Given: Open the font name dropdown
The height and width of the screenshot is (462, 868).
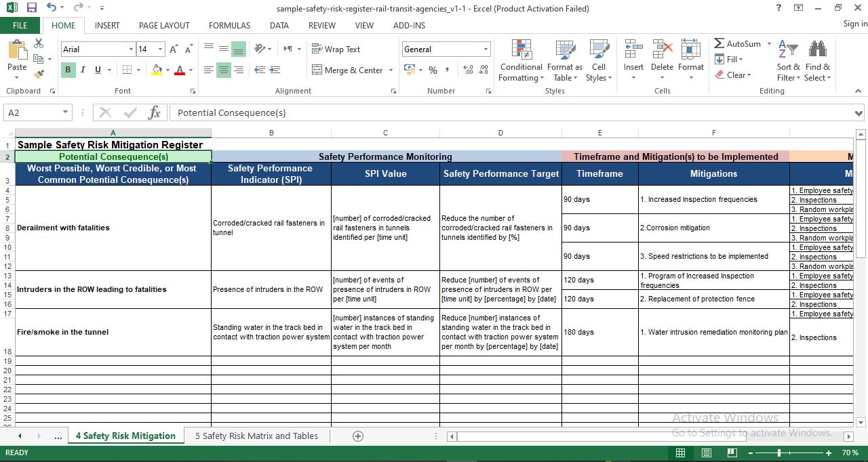Looking at the screenshot, I should click(x=133, y=49).
